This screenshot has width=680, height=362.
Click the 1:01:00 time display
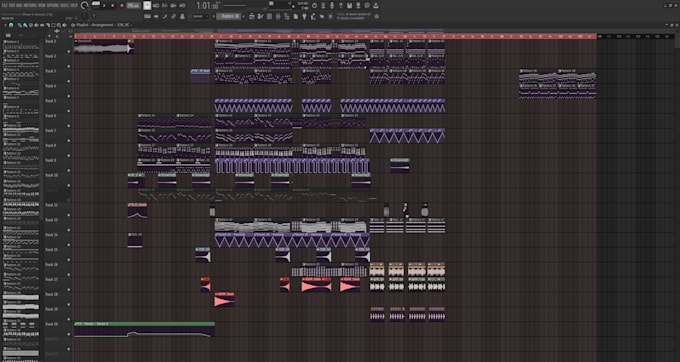[x=208, y=6]
